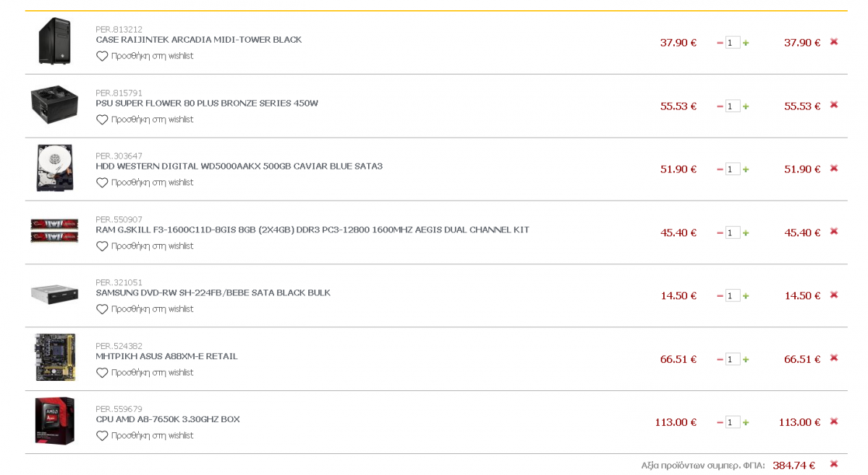Open G.Skill 8GB DDR3 RAM product link
Screen dimensions: 868x475
coord(312,230)
